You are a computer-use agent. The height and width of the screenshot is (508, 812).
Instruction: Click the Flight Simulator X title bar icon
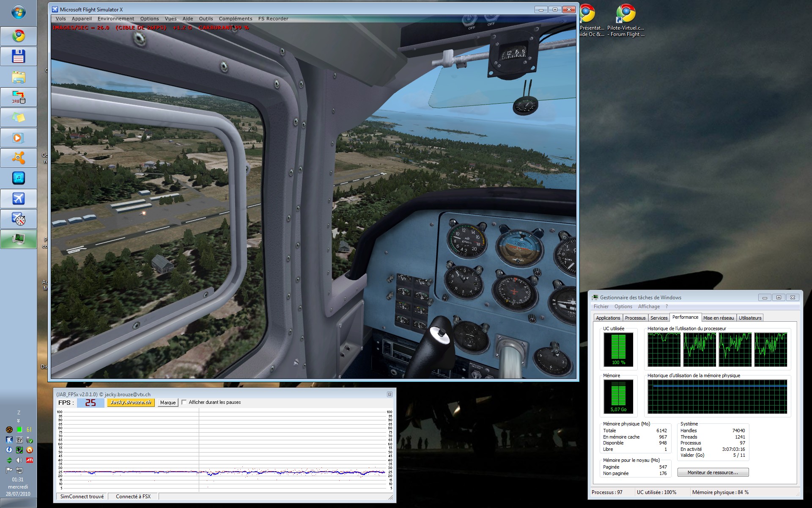click(55, 9)
